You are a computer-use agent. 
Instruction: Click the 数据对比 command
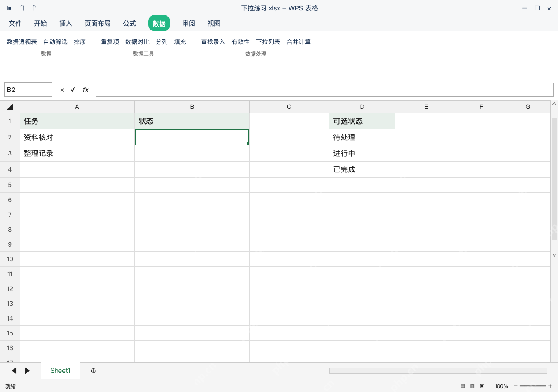(x=137, y=42)
